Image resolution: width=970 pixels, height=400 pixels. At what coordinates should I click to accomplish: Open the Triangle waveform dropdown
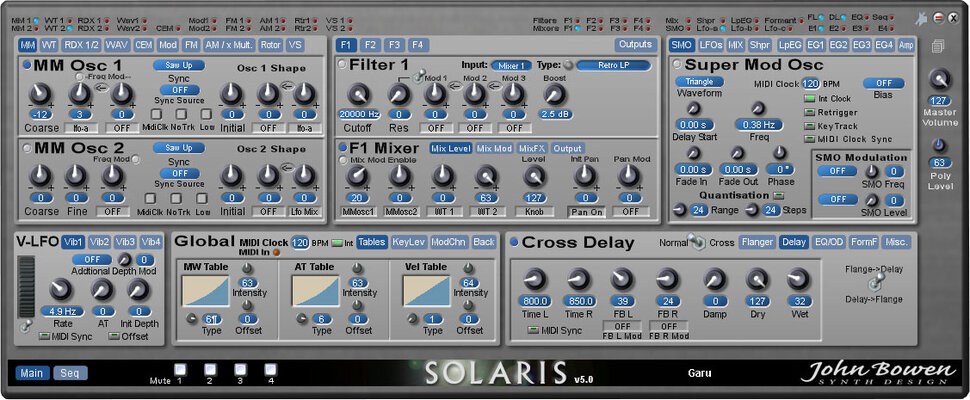700,82
